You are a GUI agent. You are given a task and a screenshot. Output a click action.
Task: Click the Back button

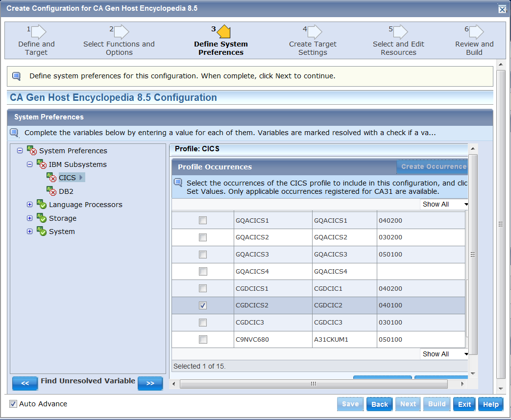379,404
